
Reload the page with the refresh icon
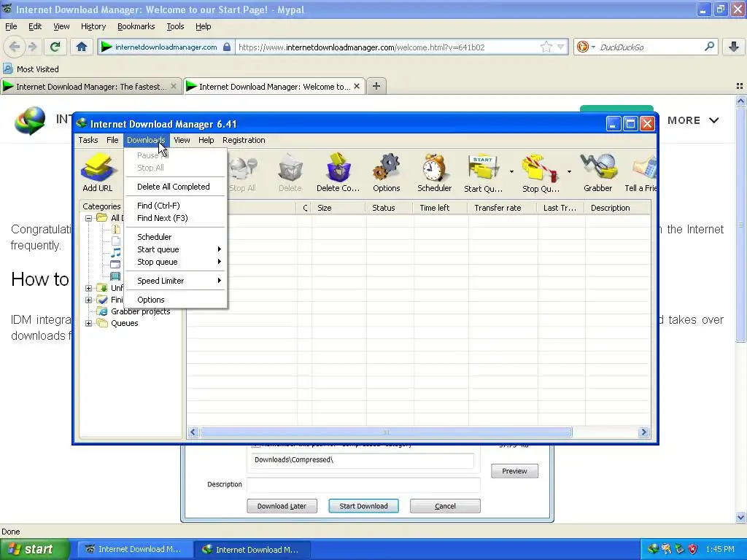point(55,47)
